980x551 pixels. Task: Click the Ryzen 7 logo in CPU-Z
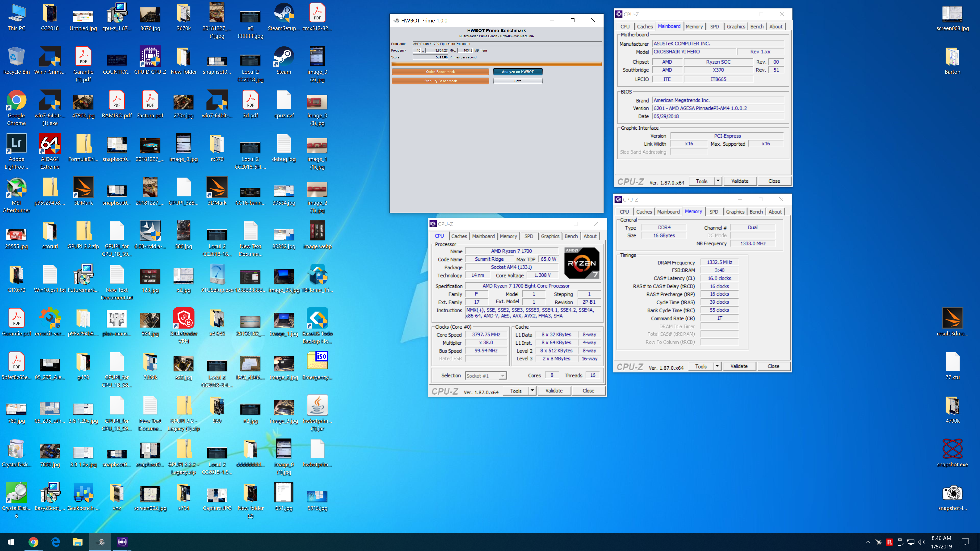[x=581, y=263]
